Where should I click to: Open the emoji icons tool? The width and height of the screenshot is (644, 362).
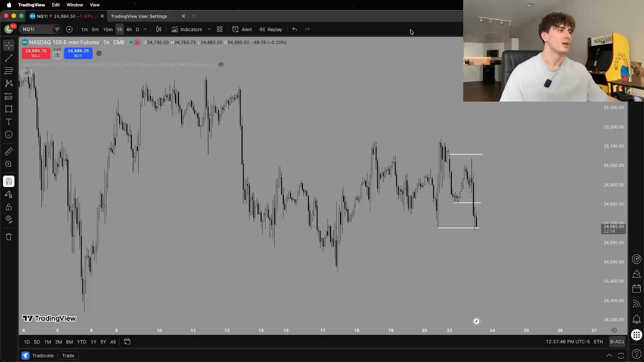click(9, 135)
